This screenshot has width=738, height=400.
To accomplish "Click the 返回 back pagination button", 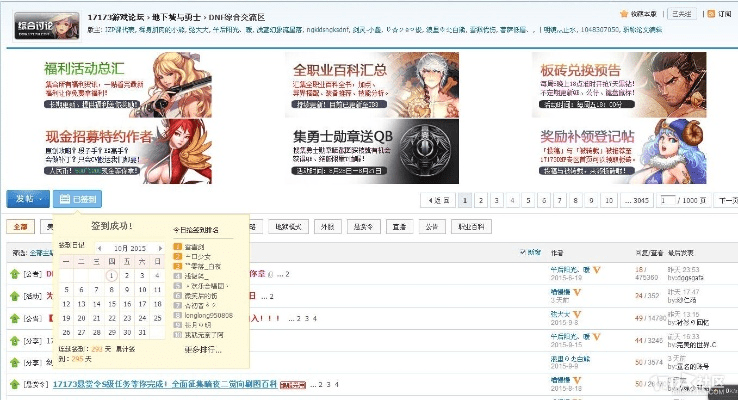I will [438, 200].
